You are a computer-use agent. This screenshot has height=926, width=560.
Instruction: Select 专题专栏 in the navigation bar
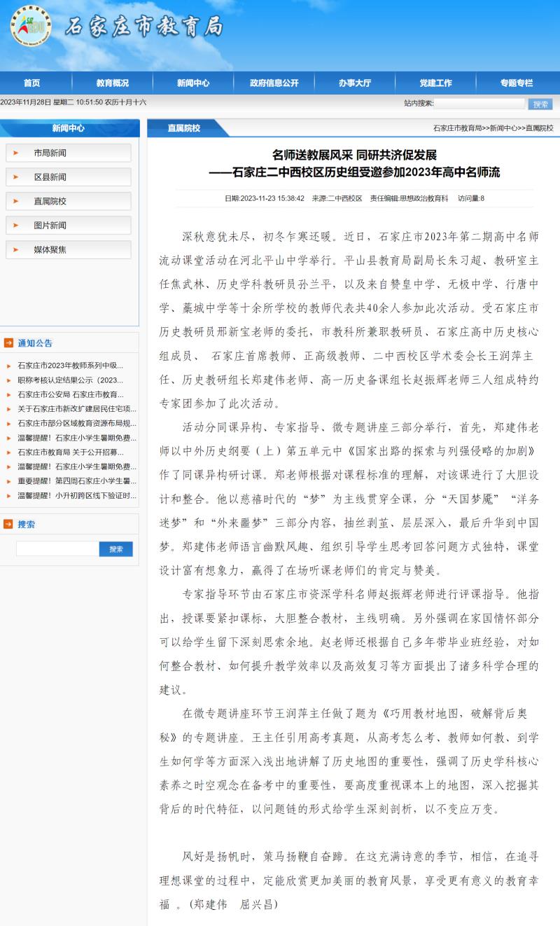517,83
